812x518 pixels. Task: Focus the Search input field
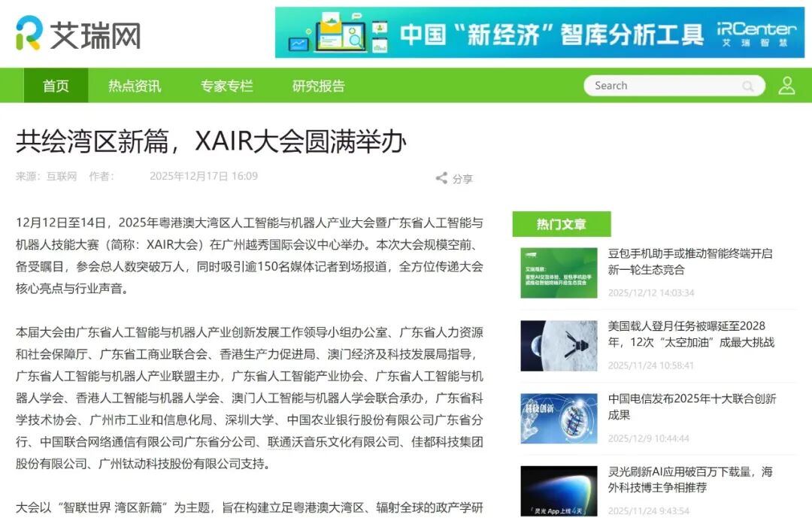[x=674, y=86]
